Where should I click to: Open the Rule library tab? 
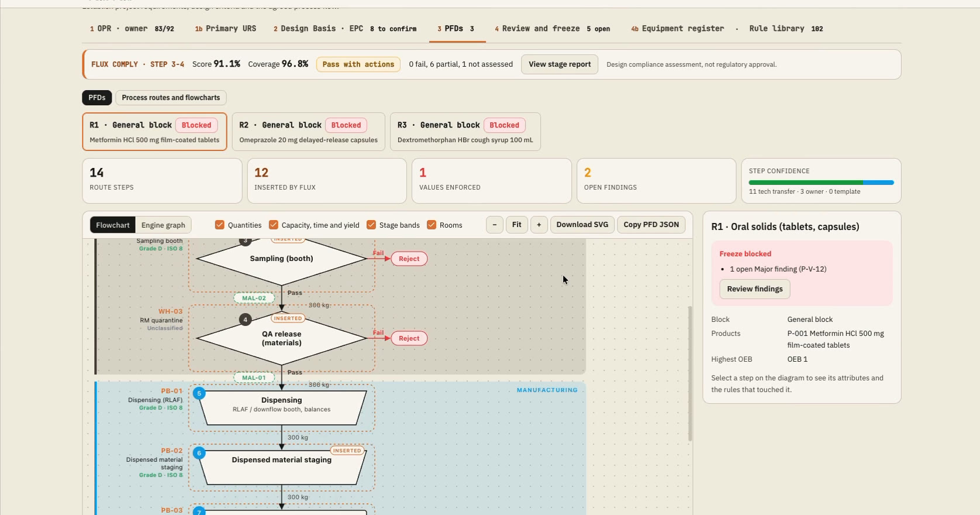click(786, 29)
